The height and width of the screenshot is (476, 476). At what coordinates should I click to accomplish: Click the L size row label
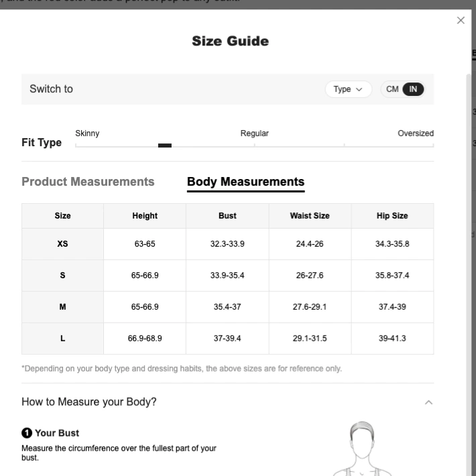tap(62, 339)
